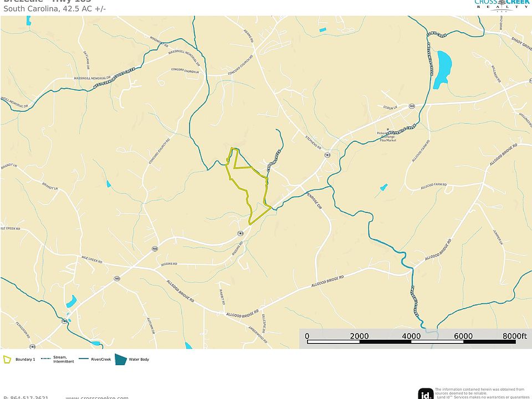
Task: Click the yellow Boundary 1 legend icon
Action: 7,359
